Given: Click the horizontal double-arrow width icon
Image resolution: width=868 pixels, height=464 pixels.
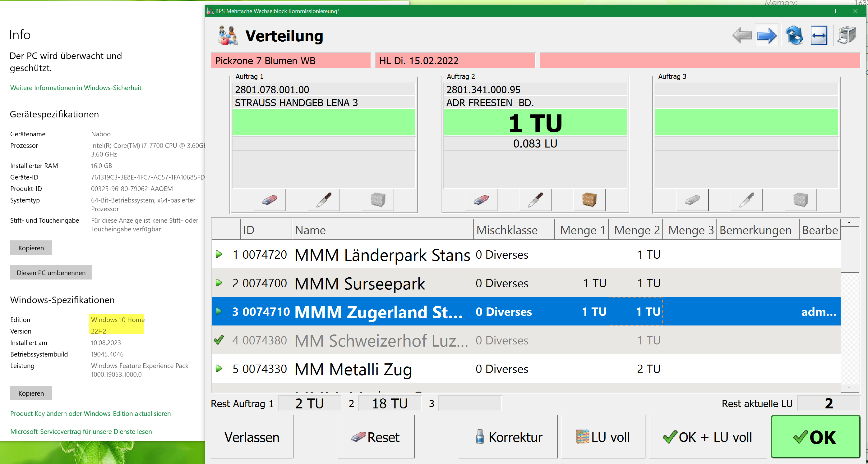Looking at the screenshot, I should (819, 36).
